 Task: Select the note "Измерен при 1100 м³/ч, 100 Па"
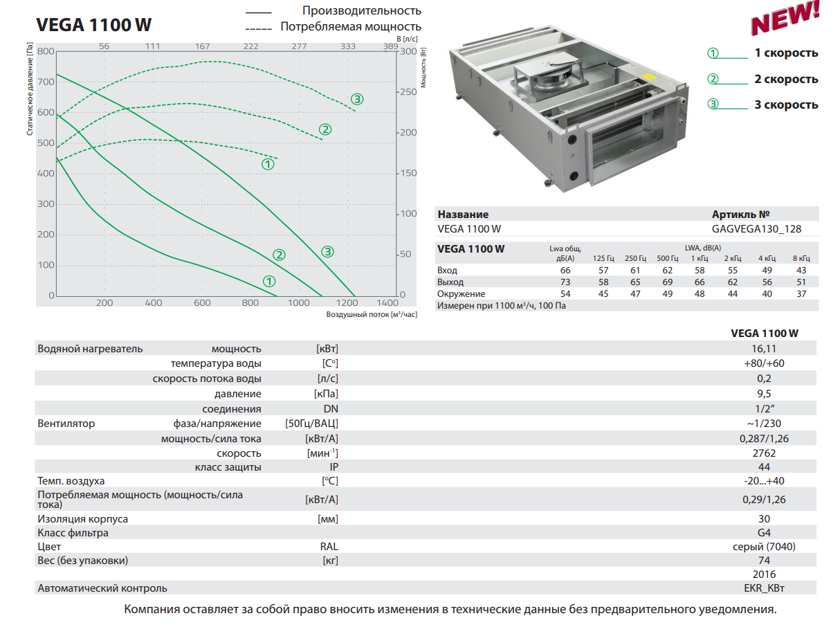(502, 306)
